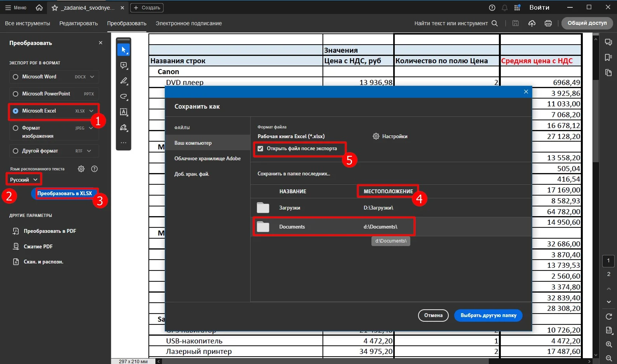Uncheck open file after export checkbox

[260, 149]
